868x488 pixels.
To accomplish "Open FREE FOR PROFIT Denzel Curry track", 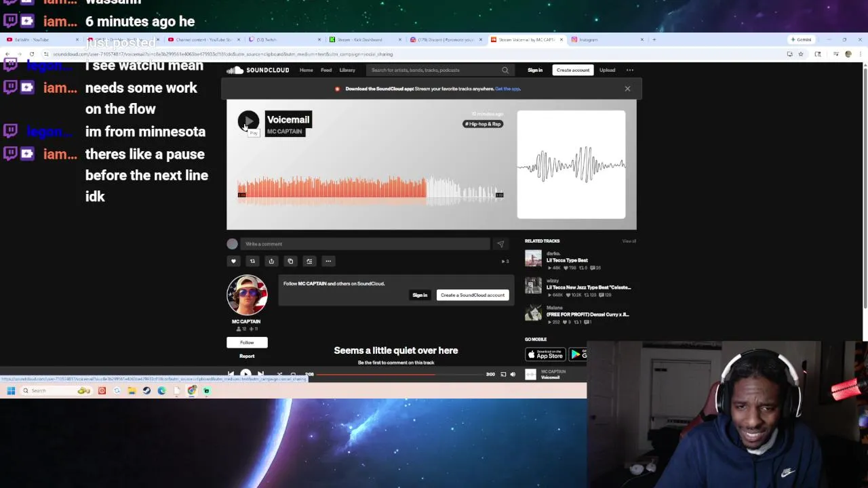I will point(588,314).
